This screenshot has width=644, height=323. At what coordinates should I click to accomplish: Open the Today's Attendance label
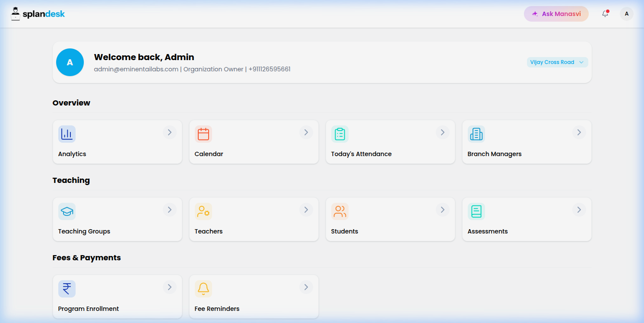coord(362,154)
